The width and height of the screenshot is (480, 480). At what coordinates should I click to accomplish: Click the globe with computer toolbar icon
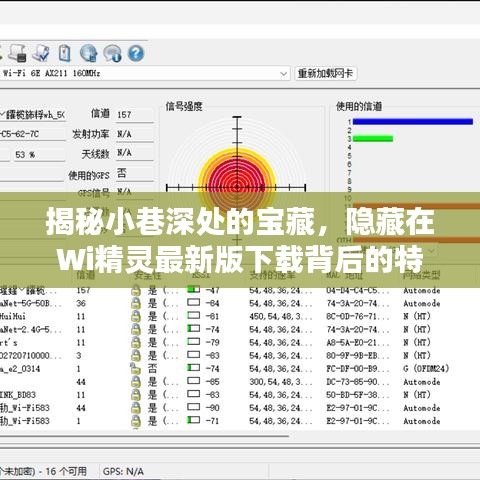[x=88, y=53]
